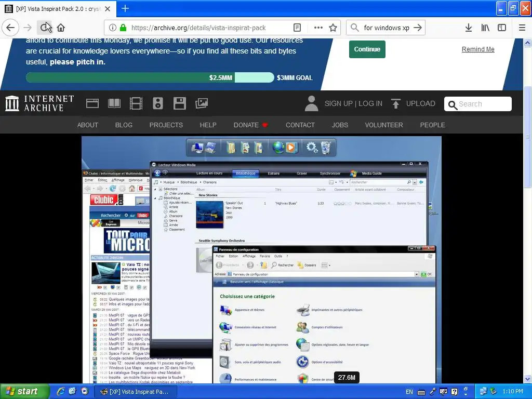Submit the search with the arrow icon
The height and width of the screenshot is (399, 532).
click(x=418, y=28)
